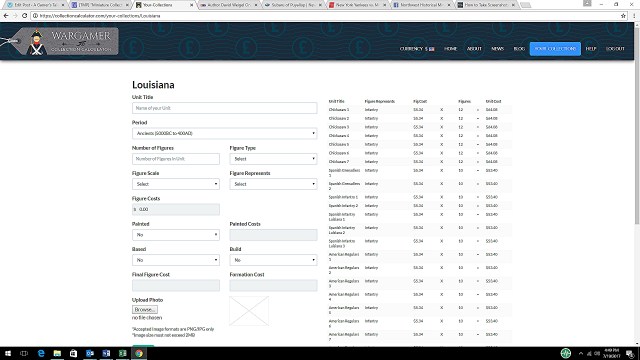Open Word from the taskbar
Viewport: 640px width, 360px height.
106,353
